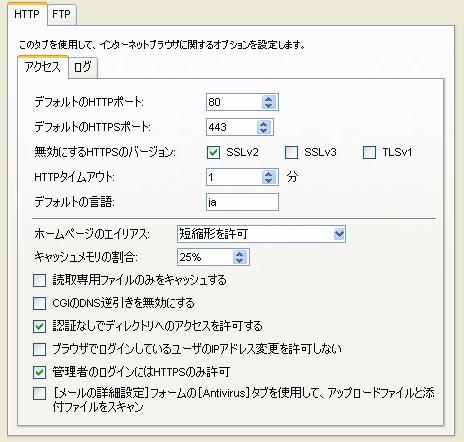Decrease the HTTP timeout minutes
This screenshot has width=464, height=442.
(x=269, y=181)
